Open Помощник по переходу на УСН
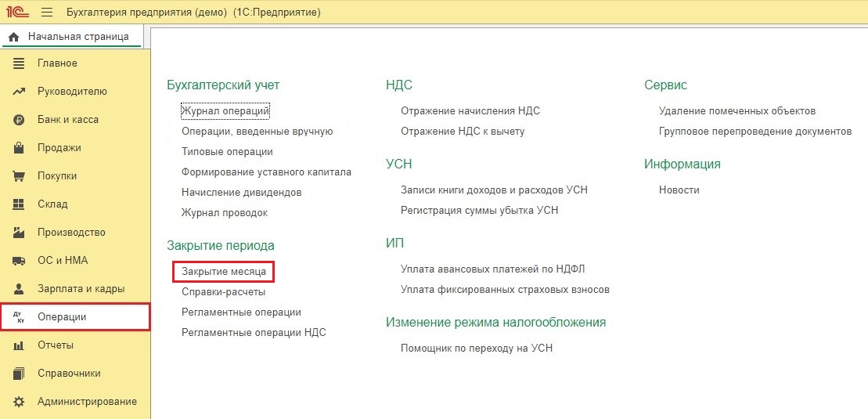 (x=477, y=349)
